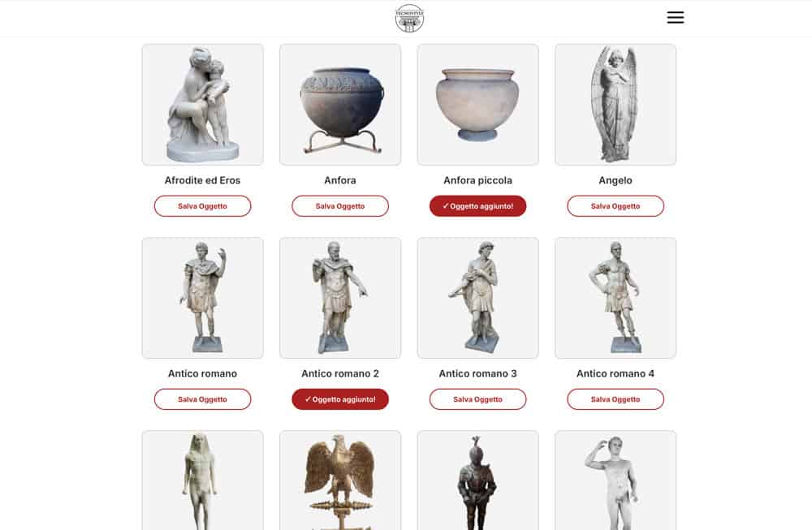This screenshot has height=530, width=812.
Task: Open the winged Angelo statue thumbnail
Action: point(615,105)
